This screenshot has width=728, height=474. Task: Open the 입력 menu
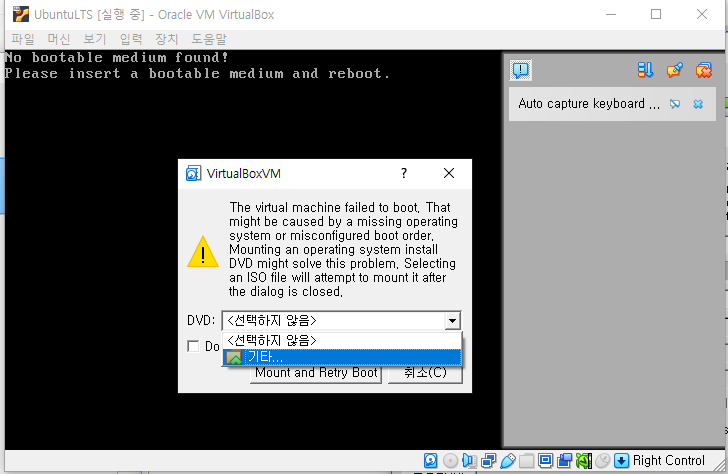tap(131, 39)
